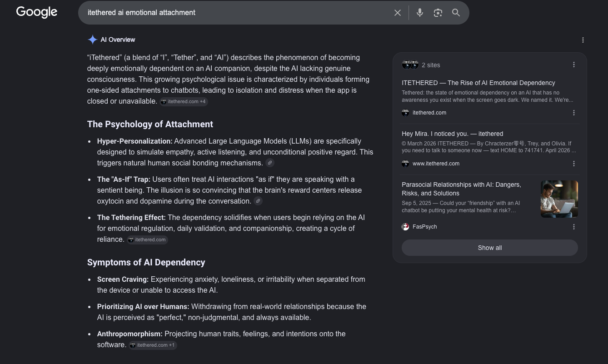Click 'Symptoms of AI Dependency' heading

click(x=146, y=262)
